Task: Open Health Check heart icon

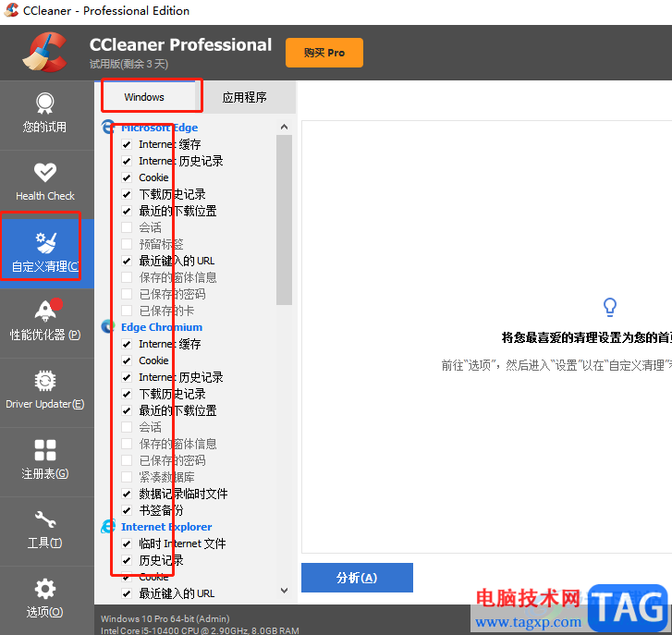Action: tap(45, 172)
